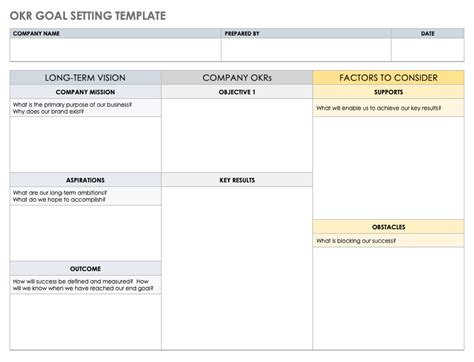Click the empty Aspirations answer area
Viewport: 474px width, 362px height.
[x=85, y=233]
